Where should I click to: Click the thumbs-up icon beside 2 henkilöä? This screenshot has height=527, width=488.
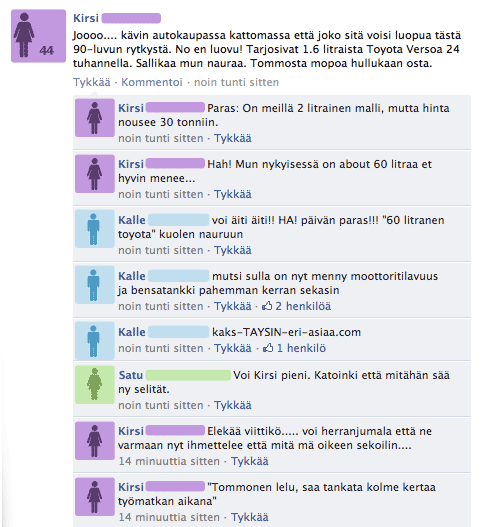click(x=267, y=306)
